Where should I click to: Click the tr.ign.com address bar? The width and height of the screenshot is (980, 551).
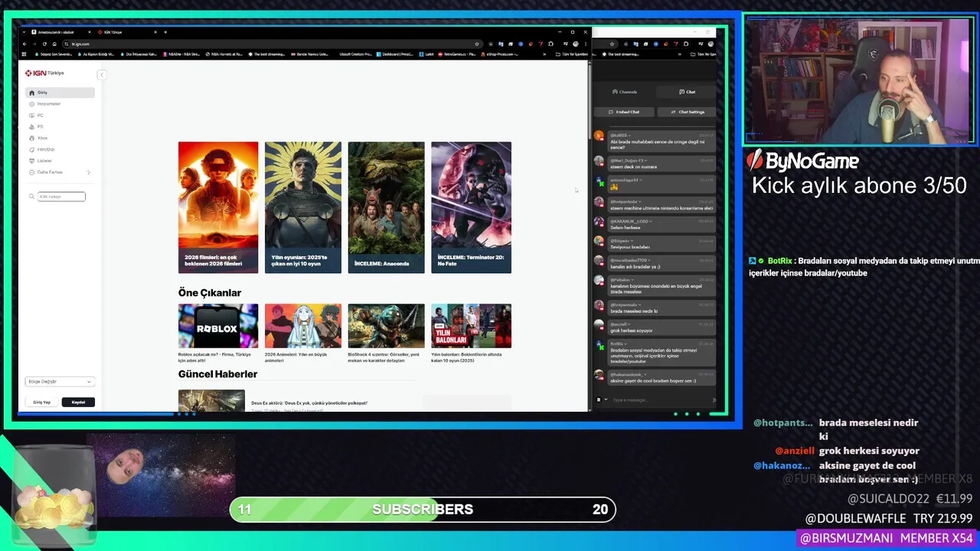click(x=272, y=44)
